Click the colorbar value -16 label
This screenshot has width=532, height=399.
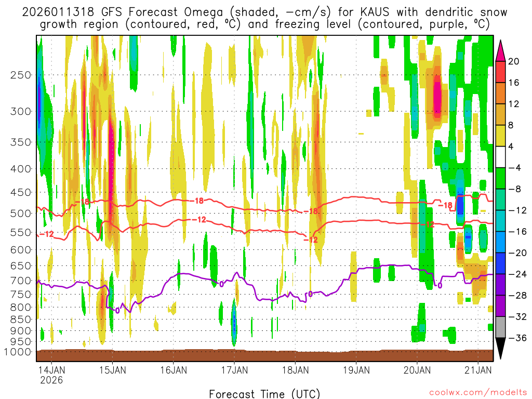click(x=517, y=232)
